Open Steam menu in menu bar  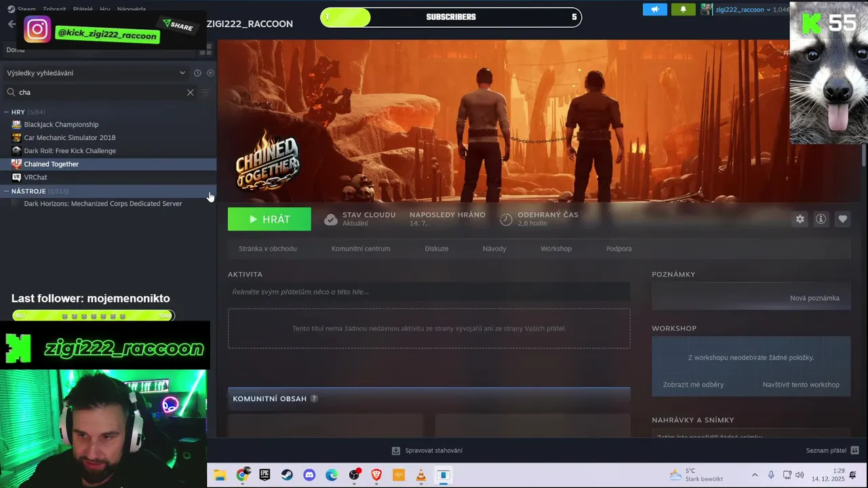click(26, 9)
